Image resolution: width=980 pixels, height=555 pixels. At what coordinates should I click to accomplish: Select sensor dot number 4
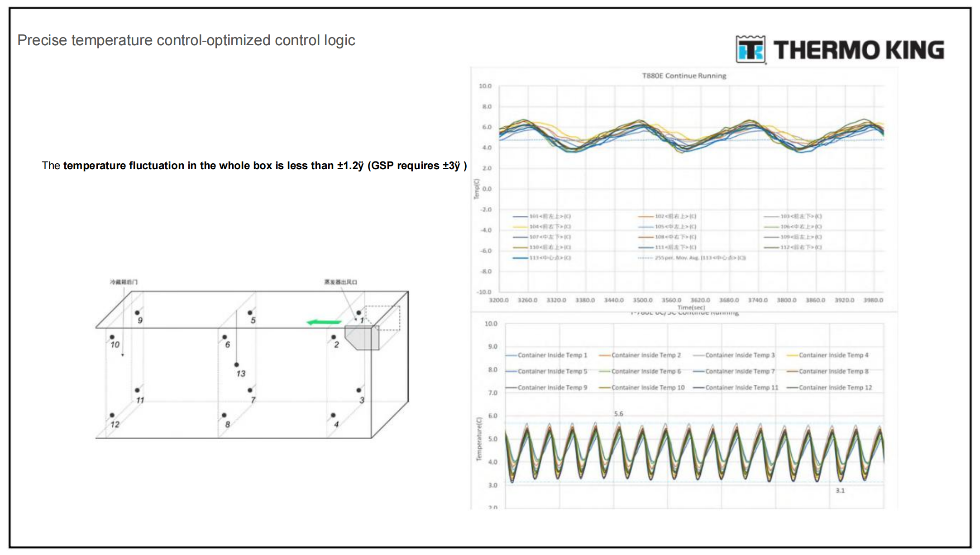333,415
